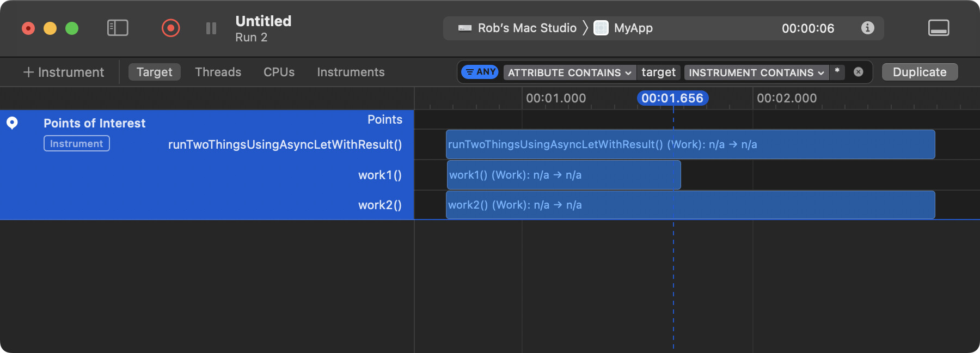
Task: Click the 'target' filter text field
Action: click(659, 72)
